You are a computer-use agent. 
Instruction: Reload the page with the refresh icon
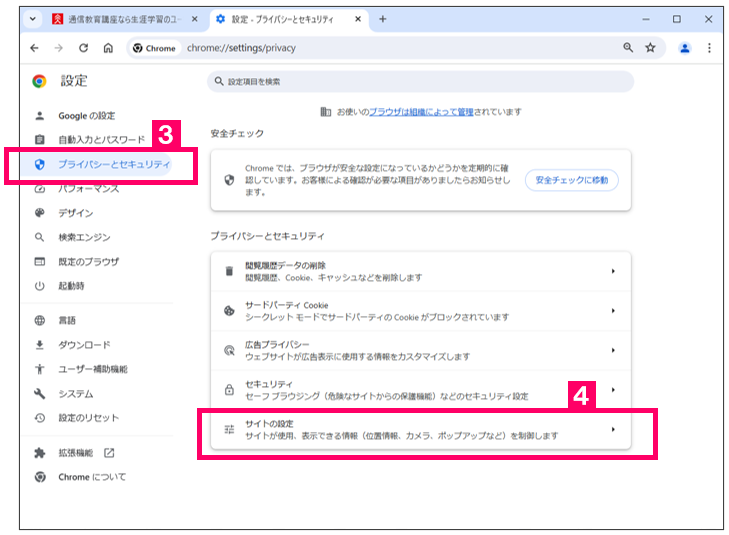click(84, 48)
